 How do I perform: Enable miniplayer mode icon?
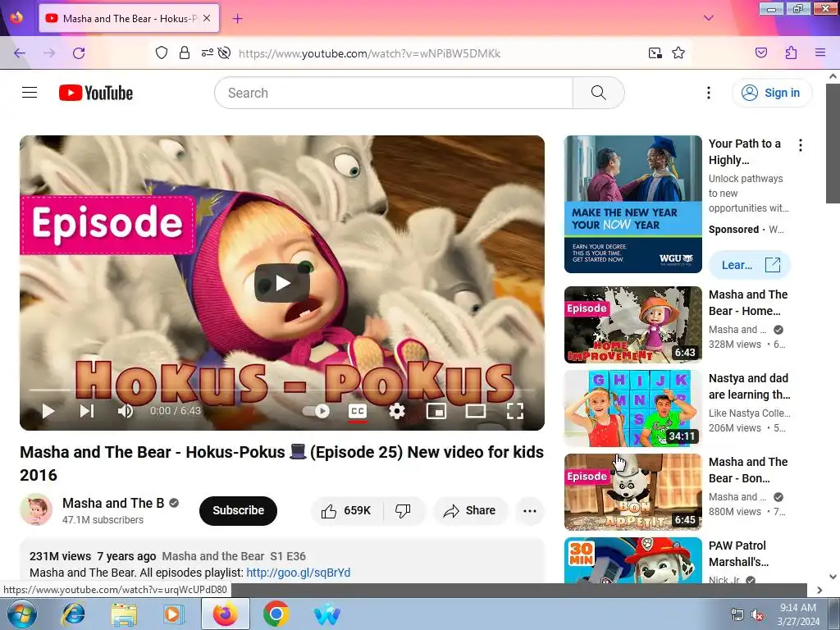coord(436,411)
